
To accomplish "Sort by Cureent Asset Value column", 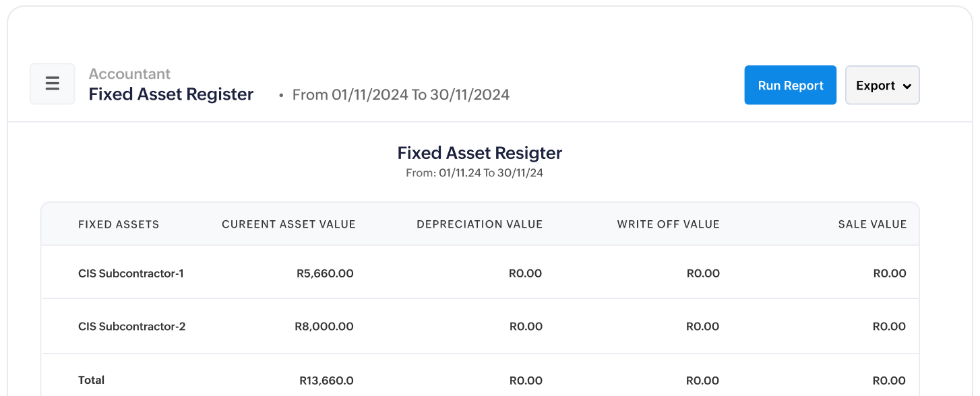I will tap(288, 224).
